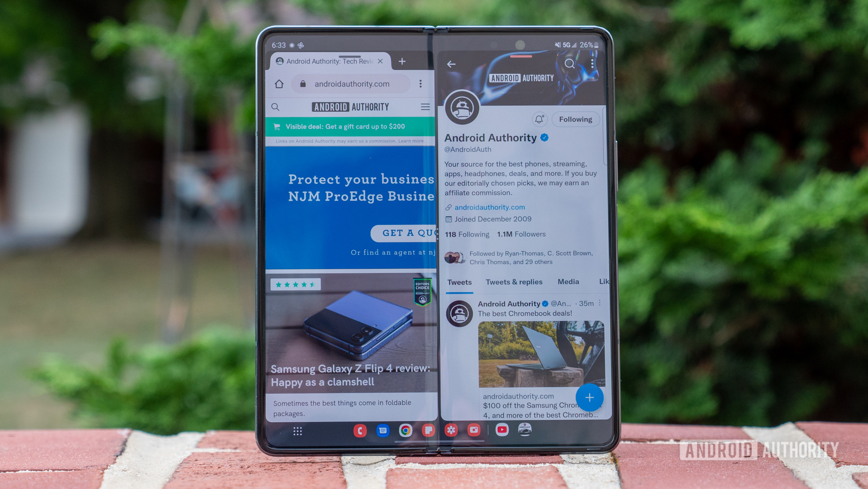Click androidauthority.com profile link on Twitter

(490, 207)
